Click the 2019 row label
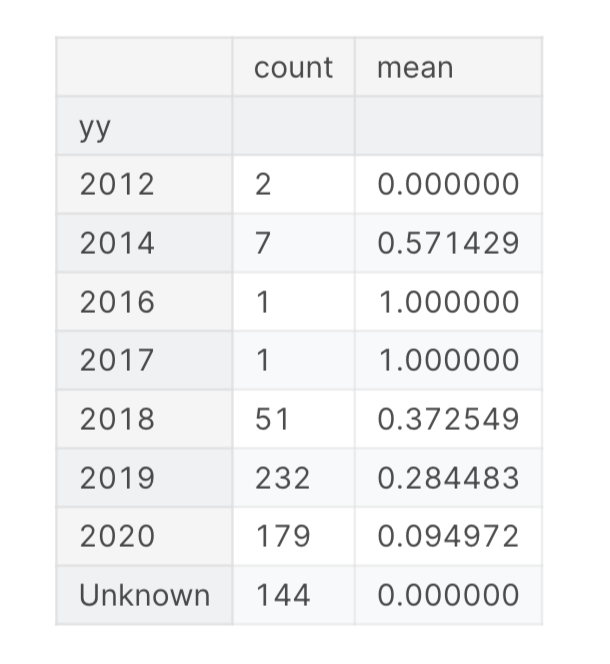Image resolution: width=610 pixels, height=664 pixels. (x=117, y=478)
